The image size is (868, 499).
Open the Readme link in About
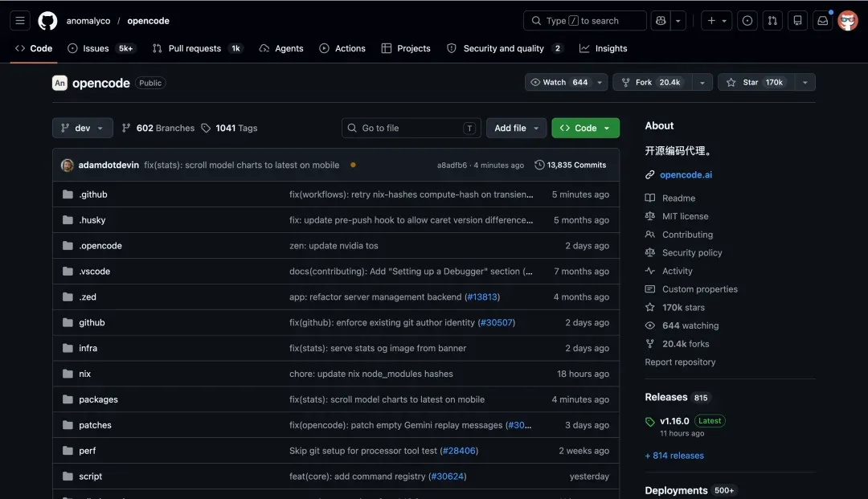click(678, 198)
